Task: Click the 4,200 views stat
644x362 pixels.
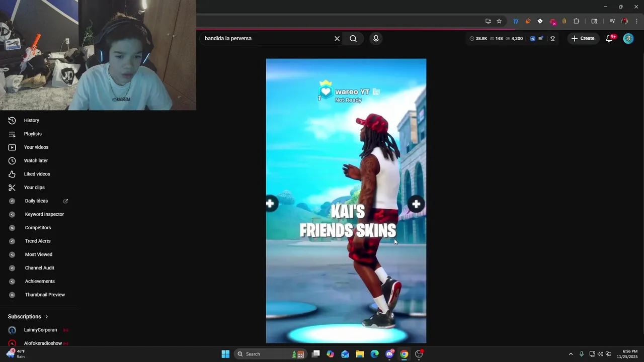Action: pos(514,39)
